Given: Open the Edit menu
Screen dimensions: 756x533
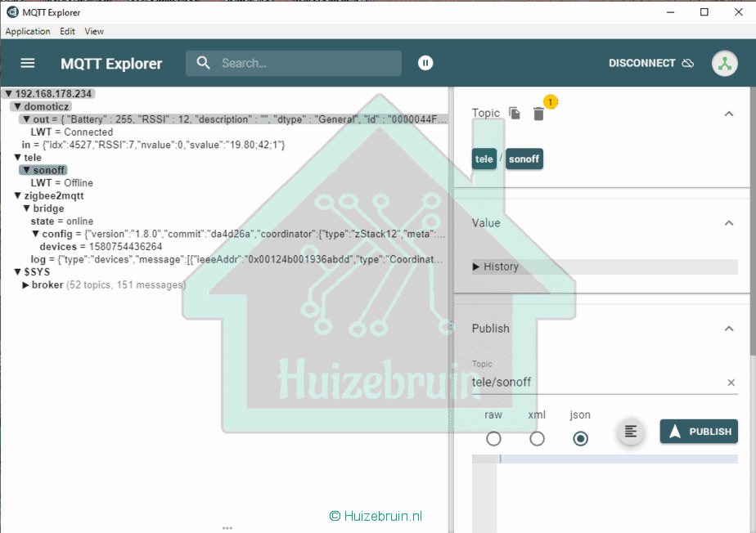Looking at the screenshot, I should [67, 31].
